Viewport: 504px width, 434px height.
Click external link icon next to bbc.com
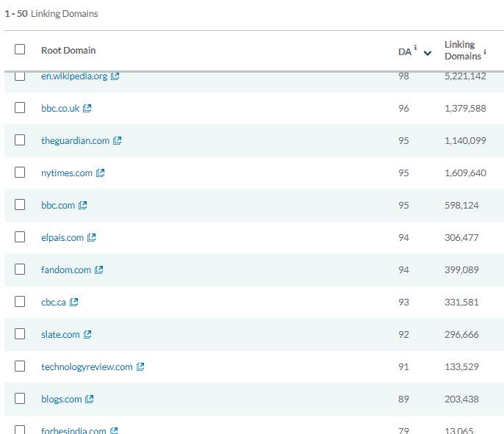pyautogui.click(x=82, y=205)
